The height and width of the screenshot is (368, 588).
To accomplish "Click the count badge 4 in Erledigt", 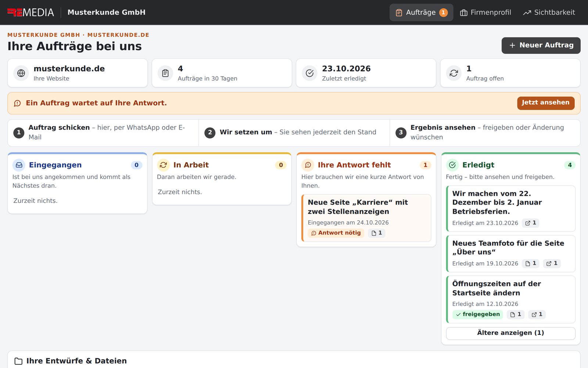I will (x=570, y=165).
